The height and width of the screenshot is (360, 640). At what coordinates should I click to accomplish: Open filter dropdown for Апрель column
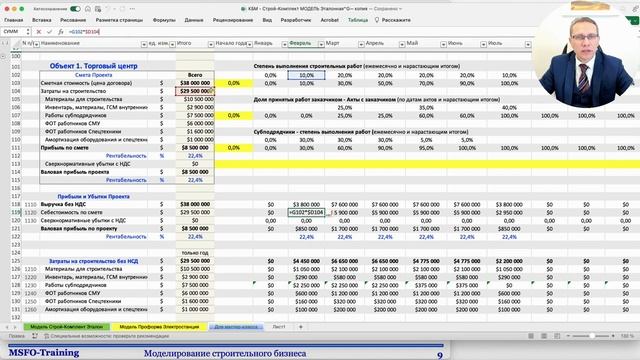point(402,44)
